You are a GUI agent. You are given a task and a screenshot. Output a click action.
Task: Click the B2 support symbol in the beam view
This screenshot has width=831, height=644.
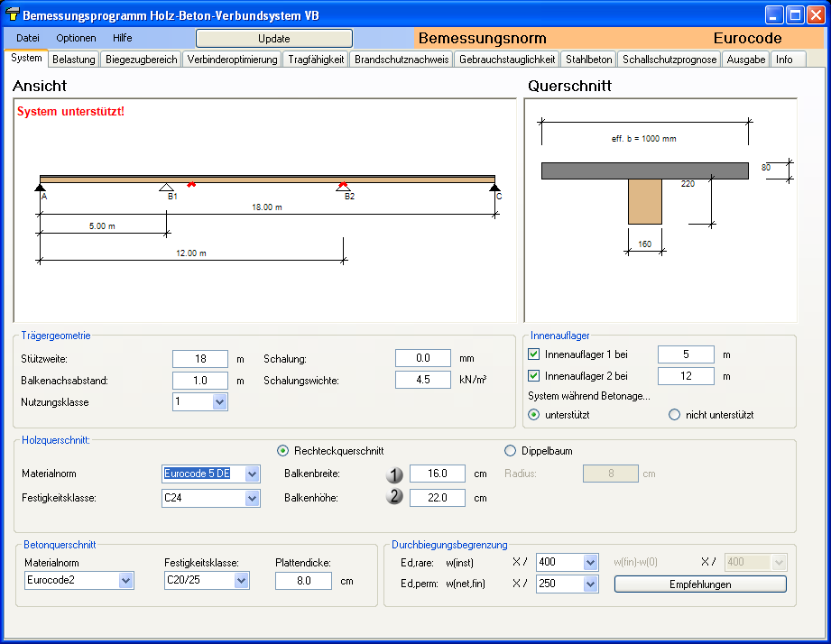pos(343,187)
